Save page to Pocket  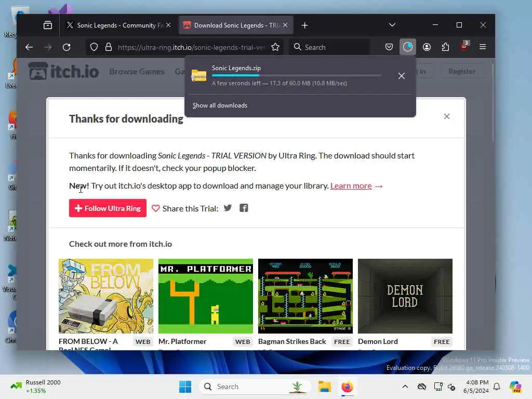pos(389,47)
